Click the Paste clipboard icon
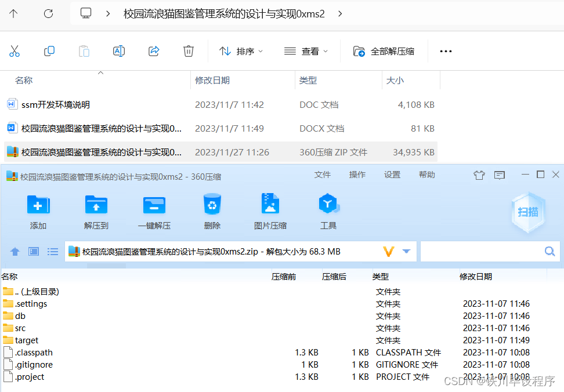564x392 pixels. 84,51
